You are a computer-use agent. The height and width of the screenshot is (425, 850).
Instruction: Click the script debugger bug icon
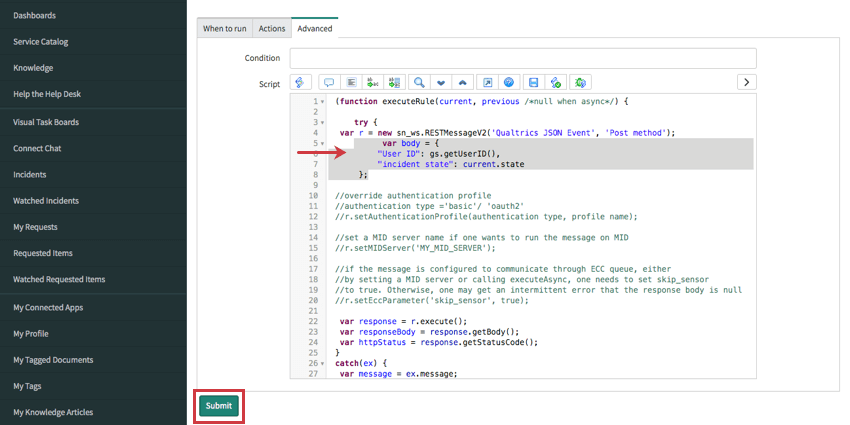(580, 82)
